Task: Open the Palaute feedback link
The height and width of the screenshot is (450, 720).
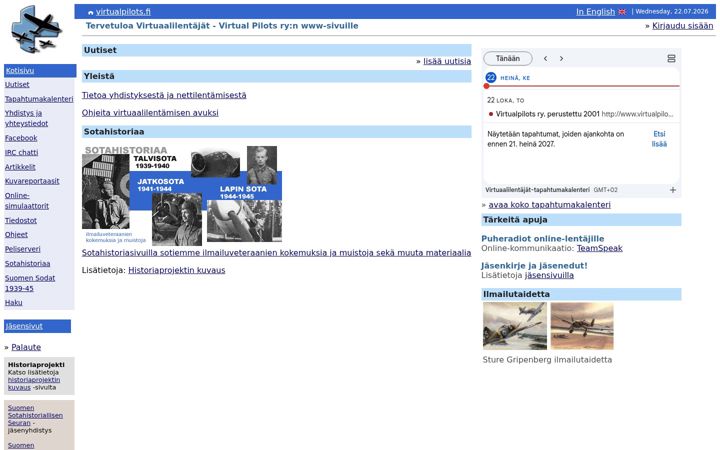Action: click(26, 347)
